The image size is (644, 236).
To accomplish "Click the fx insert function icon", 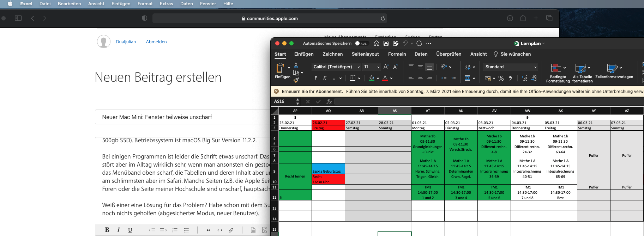I will [329, 101].
